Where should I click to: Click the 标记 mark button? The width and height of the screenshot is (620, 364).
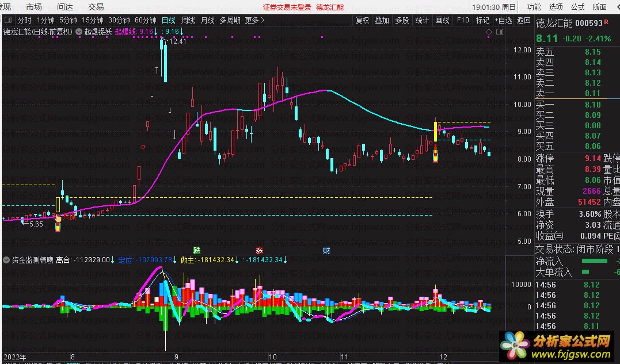pos(482,20)
